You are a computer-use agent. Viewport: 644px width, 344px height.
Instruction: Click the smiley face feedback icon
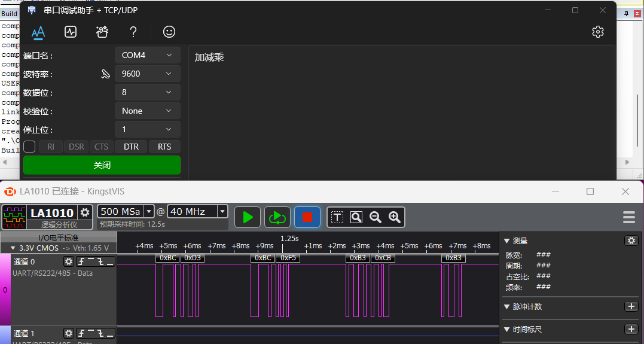(169, 32)
